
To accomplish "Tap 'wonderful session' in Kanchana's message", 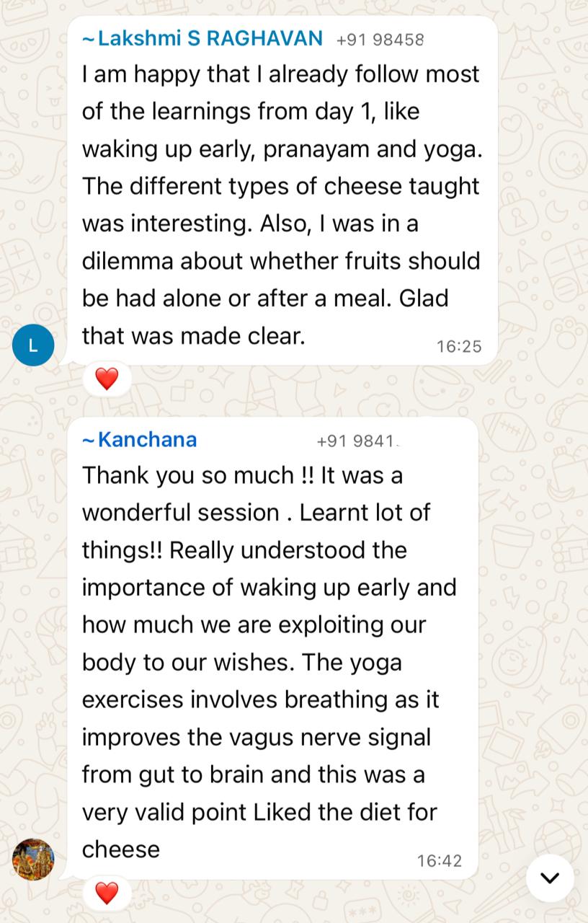I will (x=180, y=513).
